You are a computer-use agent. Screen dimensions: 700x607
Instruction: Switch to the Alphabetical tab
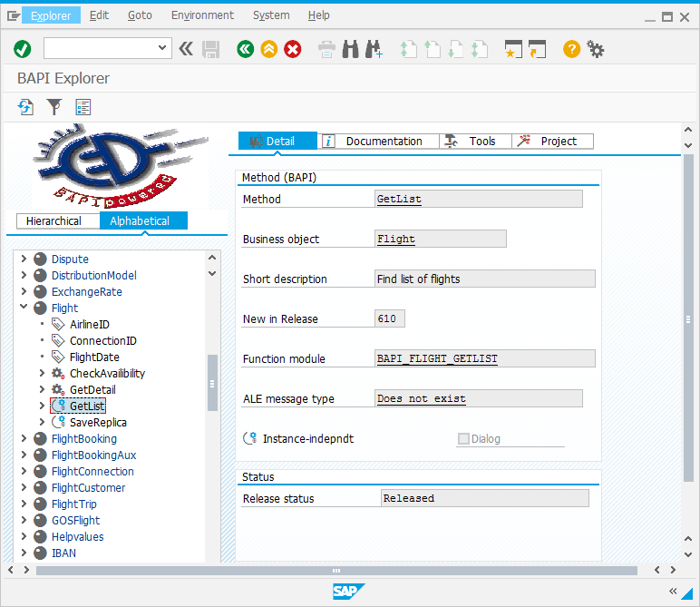(143, 220)
